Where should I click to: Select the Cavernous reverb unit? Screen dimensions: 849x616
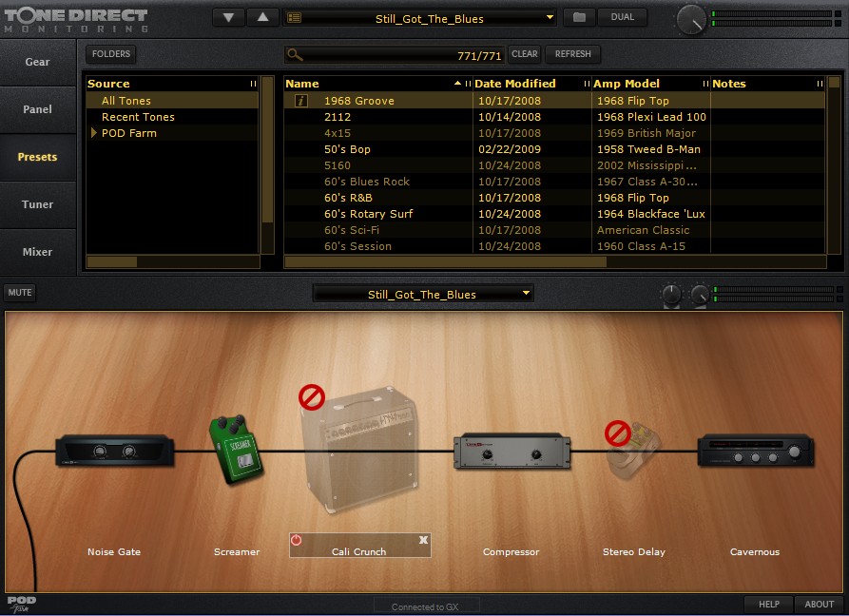(756, 451)
